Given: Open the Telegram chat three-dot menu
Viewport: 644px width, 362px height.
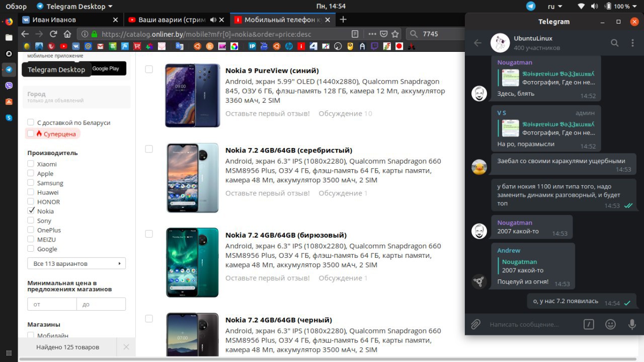Looking at the screenshot, I should [x=632, y=43].
